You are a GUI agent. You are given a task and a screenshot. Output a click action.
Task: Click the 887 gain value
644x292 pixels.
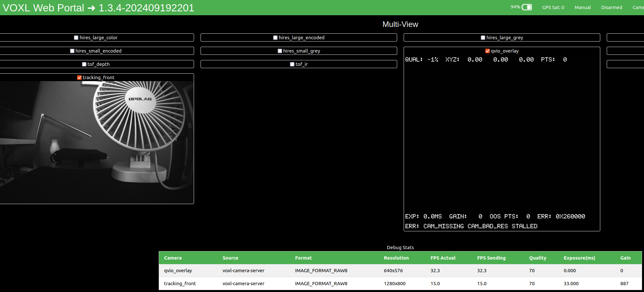coord(624,284)
